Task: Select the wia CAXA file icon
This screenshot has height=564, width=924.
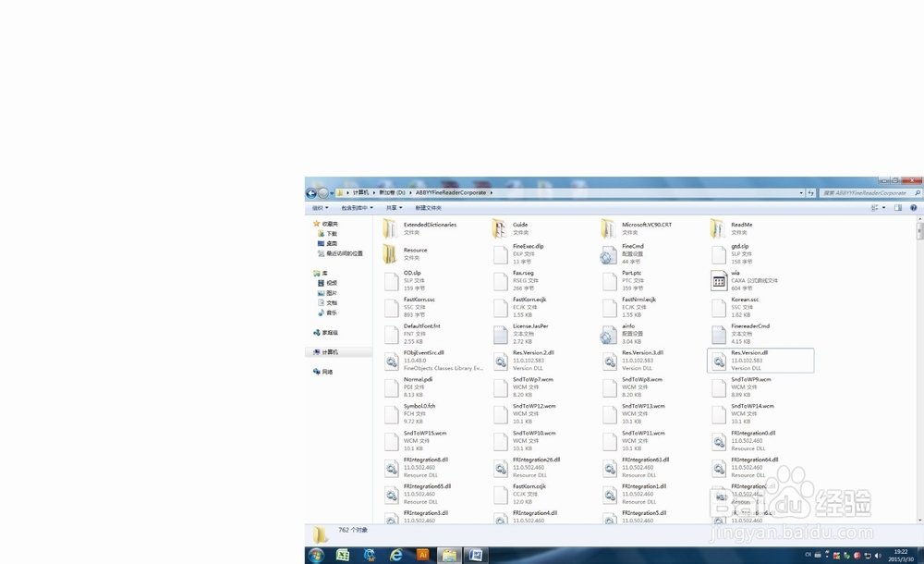Action: [x=718, y=281]
